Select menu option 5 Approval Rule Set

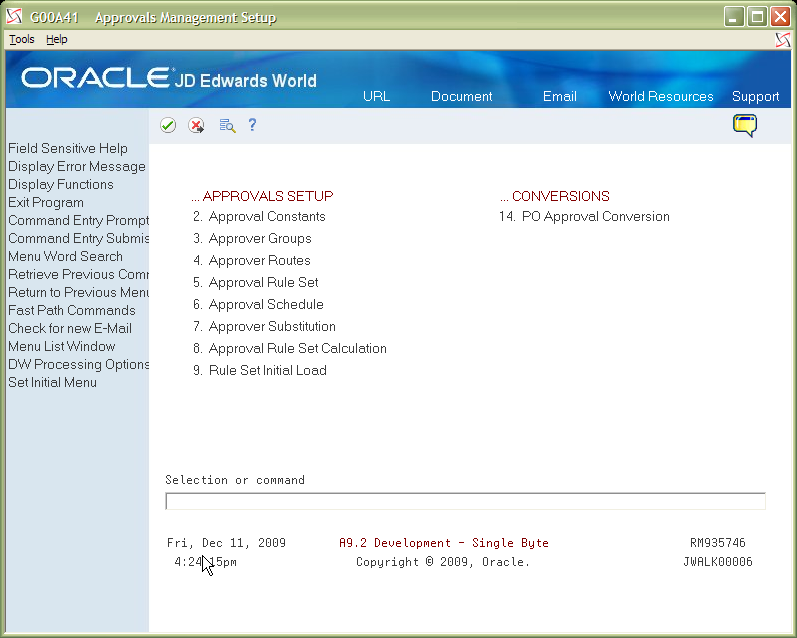point(256,282)
